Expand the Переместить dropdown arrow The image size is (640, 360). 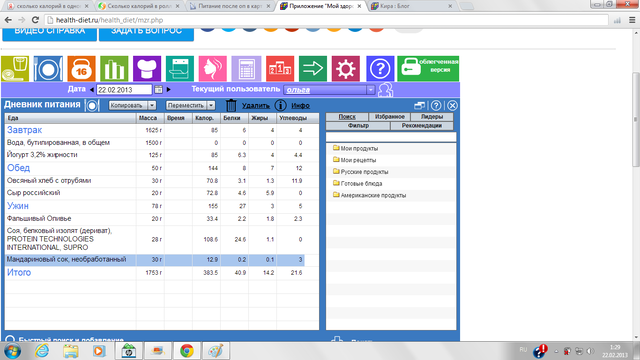[x=211, y=105]
